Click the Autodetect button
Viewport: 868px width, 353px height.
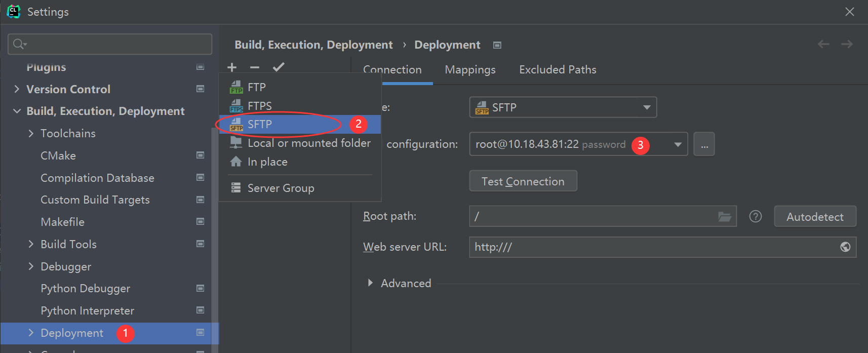[814, 217]
